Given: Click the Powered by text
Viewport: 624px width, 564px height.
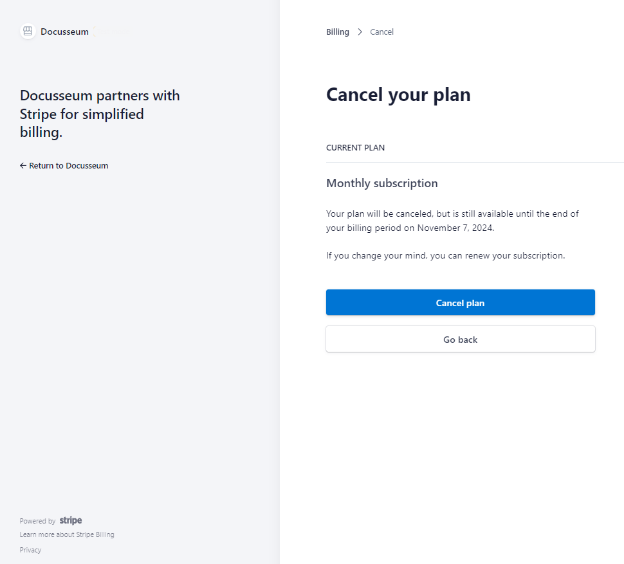Looking at the screenshot, I should tap(37, 522).
